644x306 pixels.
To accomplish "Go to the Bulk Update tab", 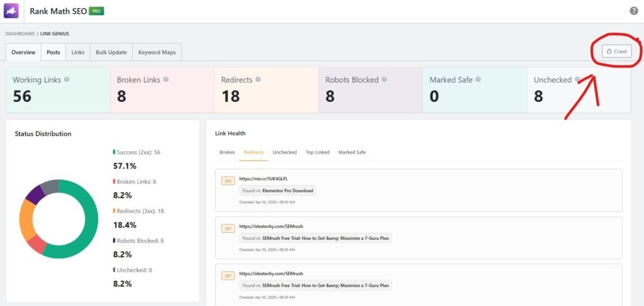I will (111, 52).
